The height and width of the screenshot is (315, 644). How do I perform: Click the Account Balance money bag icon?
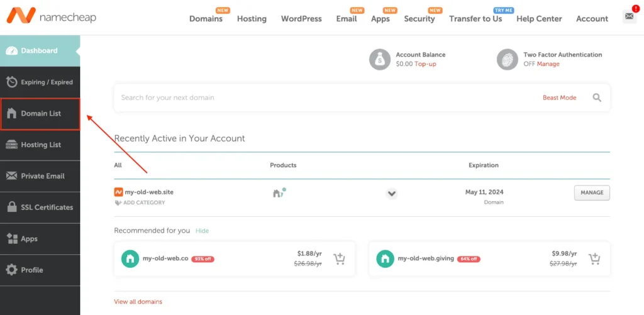(x=379, y=60)
